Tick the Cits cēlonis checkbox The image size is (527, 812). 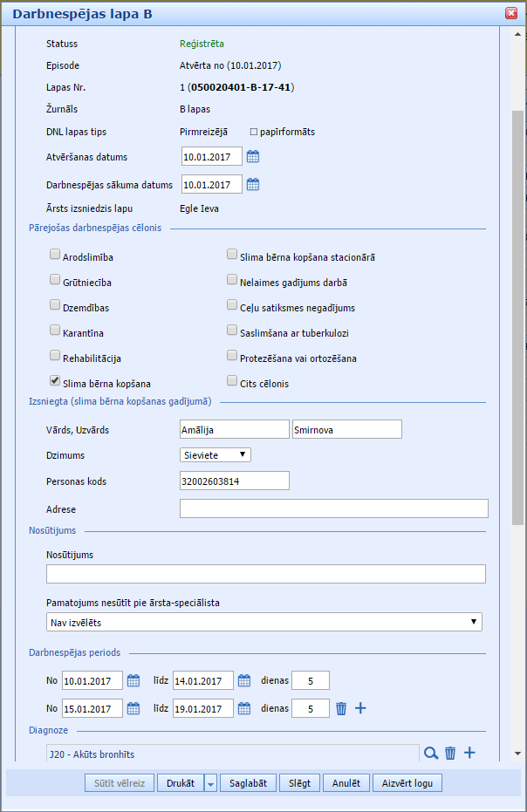click(231, 381)
